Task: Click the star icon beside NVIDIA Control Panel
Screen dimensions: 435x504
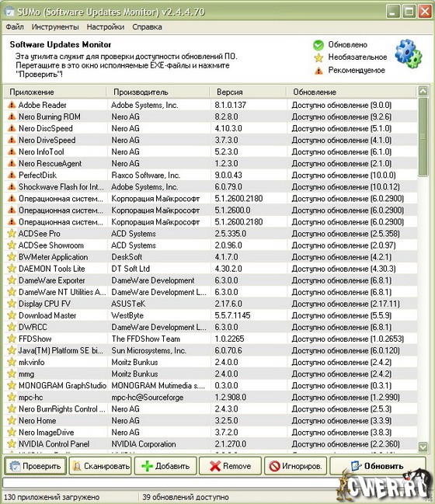Action: pos(12,444)
